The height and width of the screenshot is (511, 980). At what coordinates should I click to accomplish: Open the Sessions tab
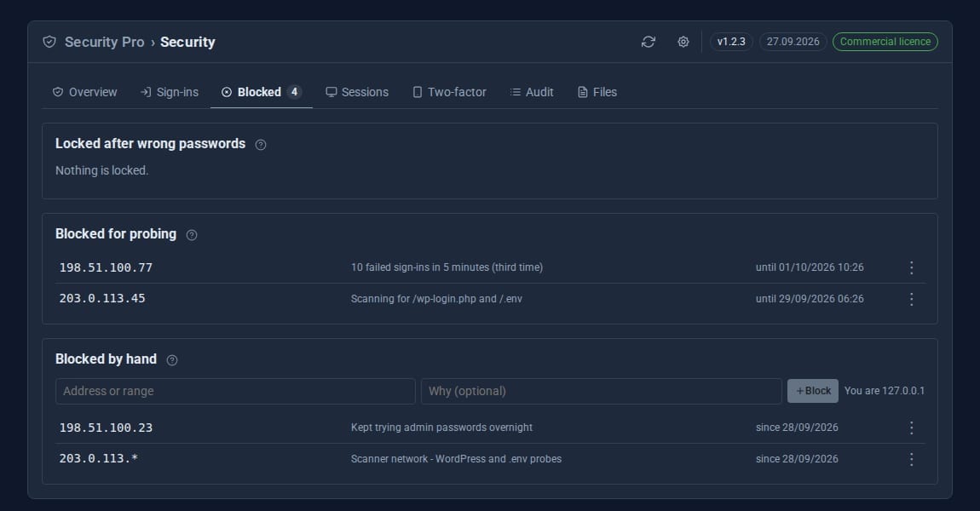coord(357,93)
